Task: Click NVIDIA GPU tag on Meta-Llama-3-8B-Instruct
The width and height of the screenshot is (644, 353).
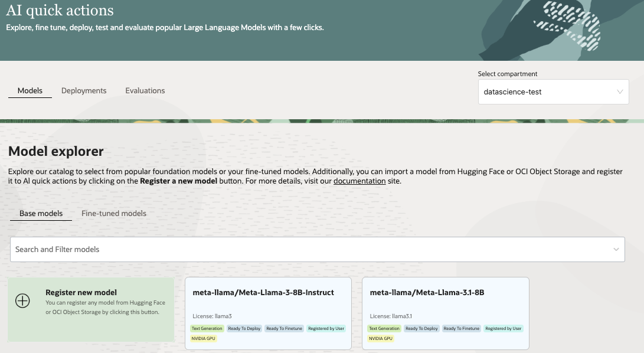Action: (x=203, y=339)
